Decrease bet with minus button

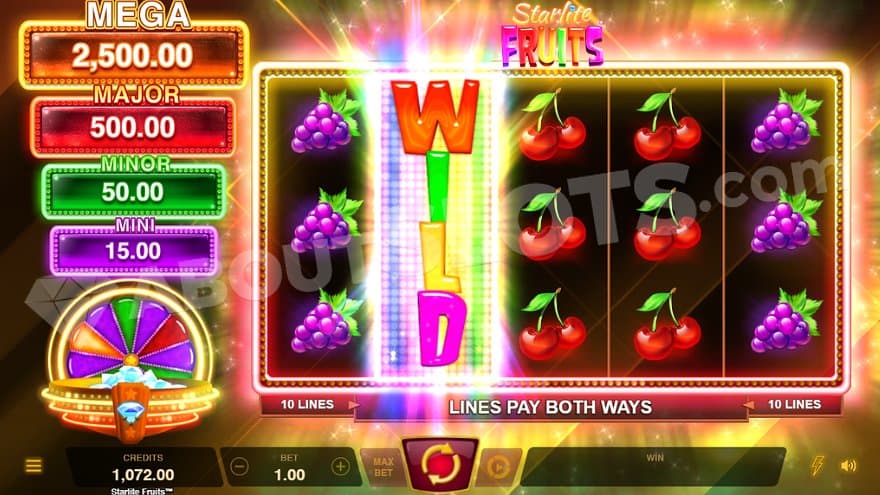tap(240, 466)
